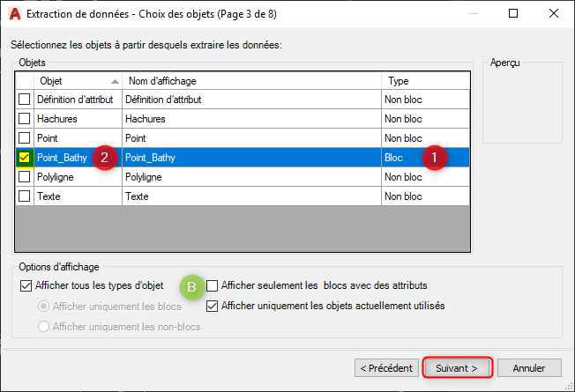
Task: Sort by Nom d'affichage column header
Action: point(251,80)
